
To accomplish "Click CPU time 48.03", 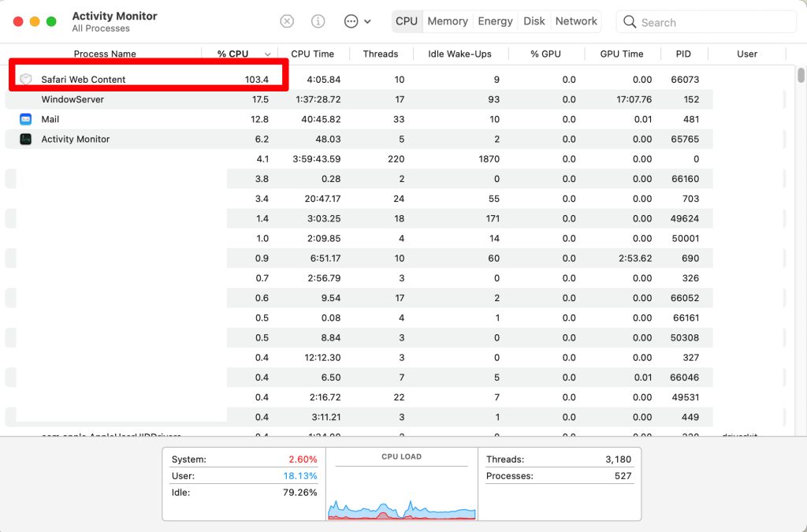I will point(328,139).
